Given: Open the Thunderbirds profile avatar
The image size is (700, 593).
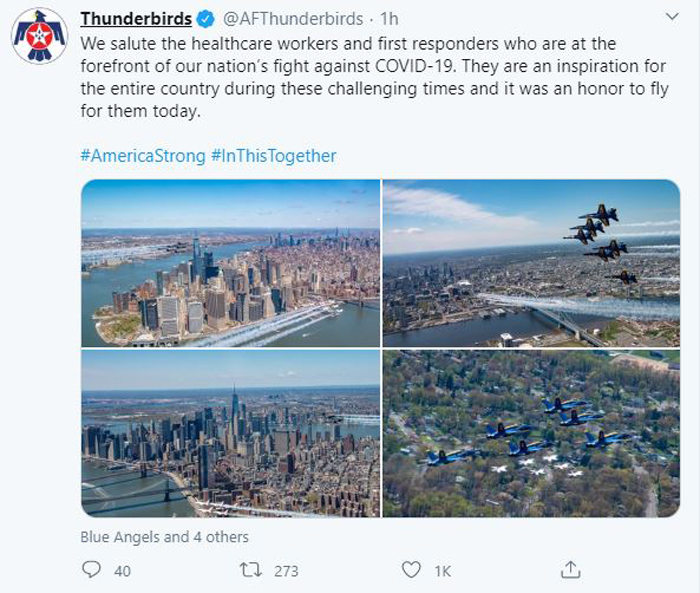Looking at the screenshot, I should [39, 36].
